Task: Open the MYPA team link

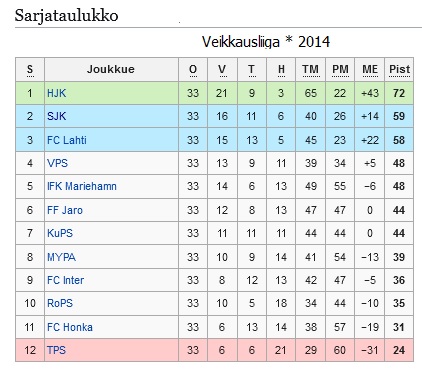Action: pyautogui.click(x=61, y=257)
